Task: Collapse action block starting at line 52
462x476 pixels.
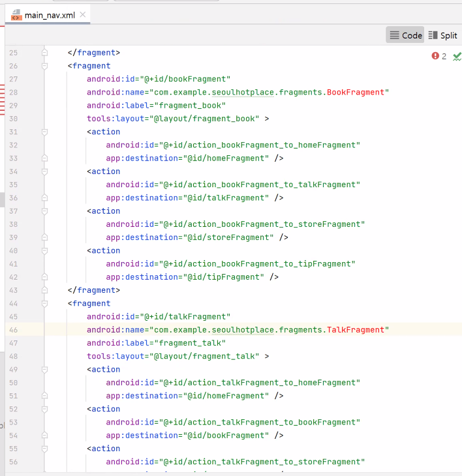Action: pos(44,409)
